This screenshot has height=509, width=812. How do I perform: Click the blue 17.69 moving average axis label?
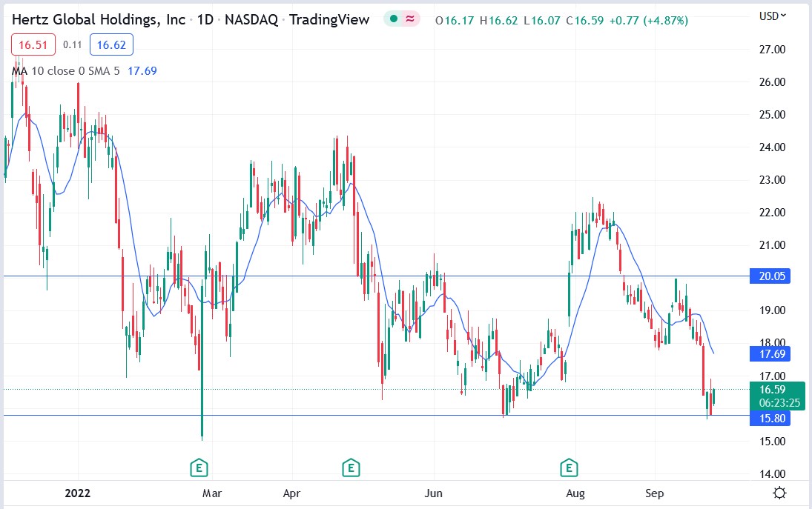[x=770, y=354]
